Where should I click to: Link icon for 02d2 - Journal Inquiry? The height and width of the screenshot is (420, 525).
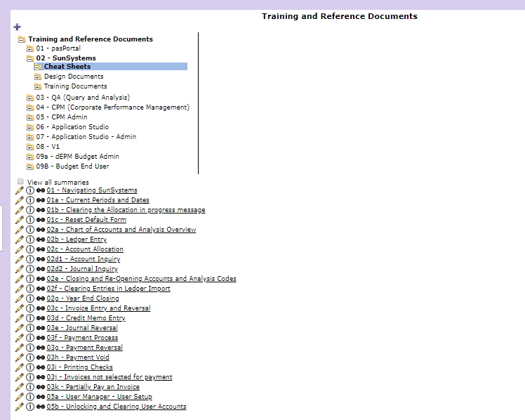click(x=41, y=269)
